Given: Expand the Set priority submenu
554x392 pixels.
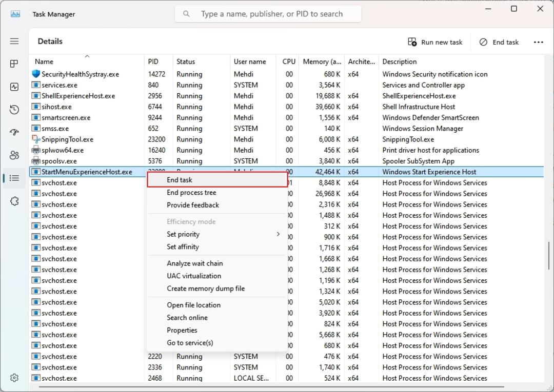Looking at the screenshot, I should coord(217,234).
